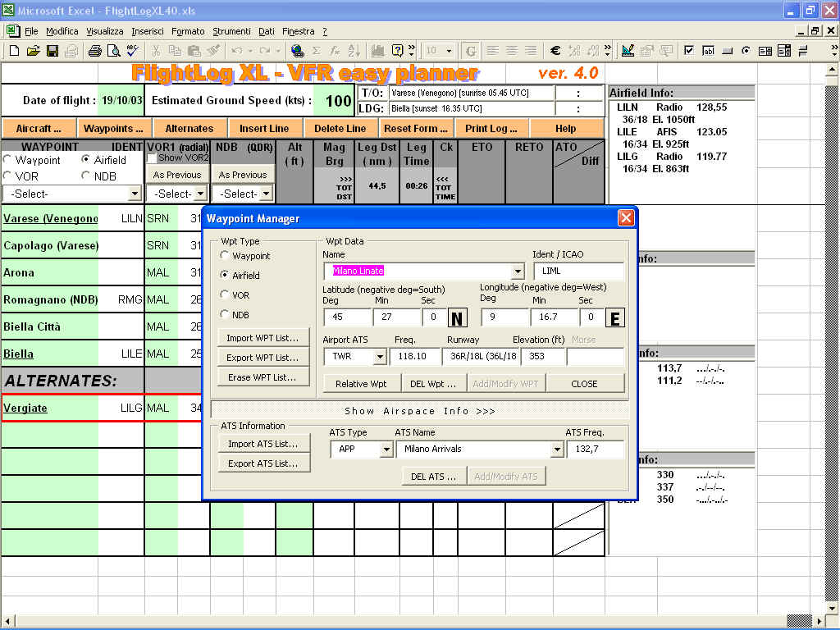Expand the Control Toolbox toolbar overflow options

click(x=833, y=51)
